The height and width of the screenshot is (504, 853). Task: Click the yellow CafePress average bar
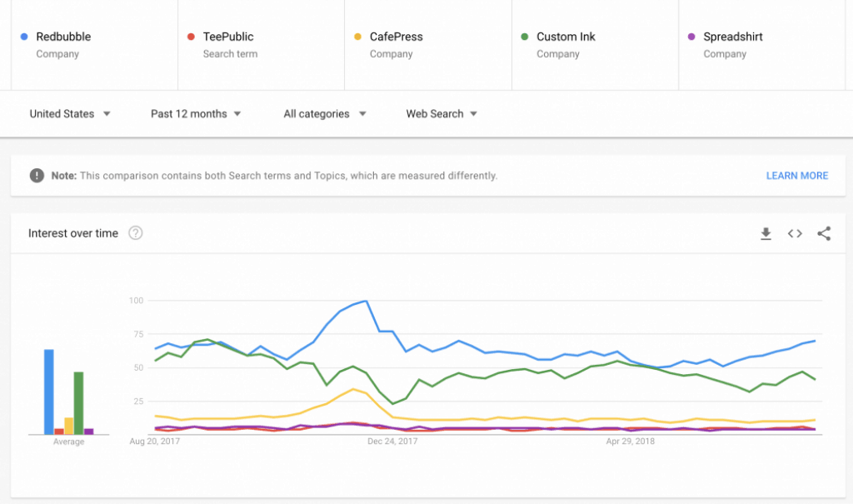coord(68,427)
